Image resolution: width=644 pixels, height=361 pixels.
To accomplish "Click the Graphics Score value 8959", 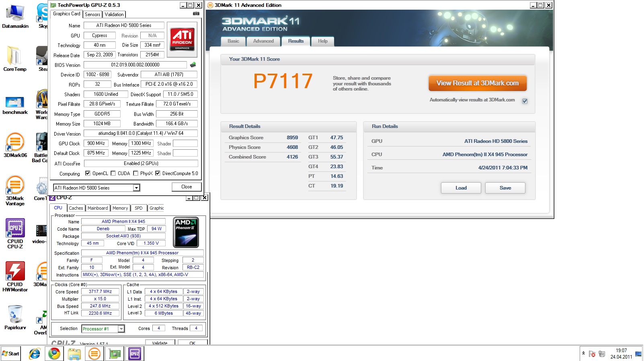I will (x=292, y=138).
